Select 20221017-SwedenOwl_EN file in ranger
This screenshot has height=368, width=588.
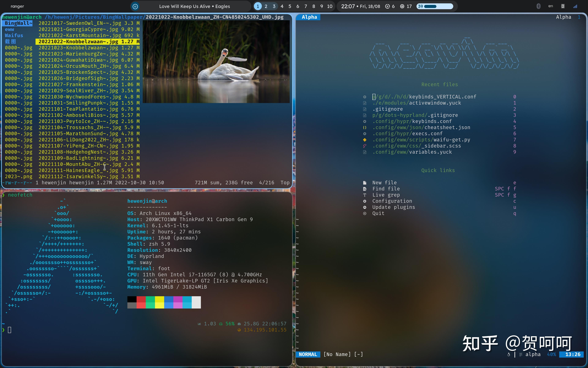pyautogui.click(x=89, y=23)
